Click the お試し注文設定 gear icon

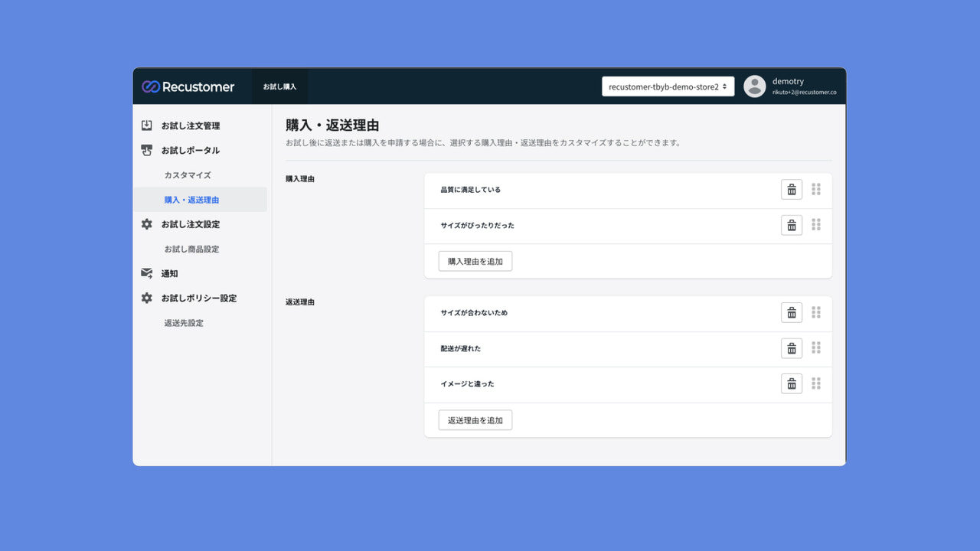point(147,224)
